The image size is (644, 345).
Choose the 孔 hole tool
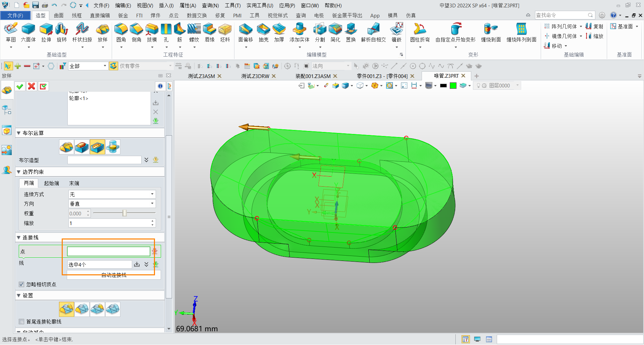pos(166,33)
